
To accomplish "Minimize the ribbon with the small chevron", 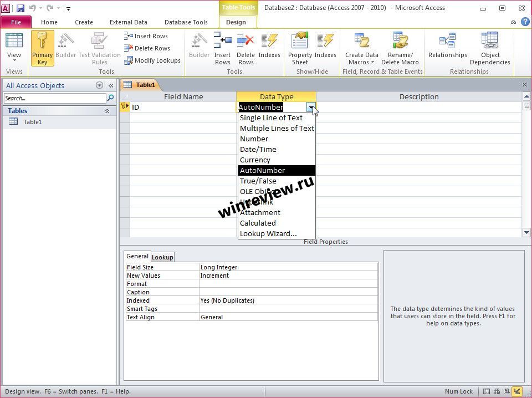I will tap(513, 22).
